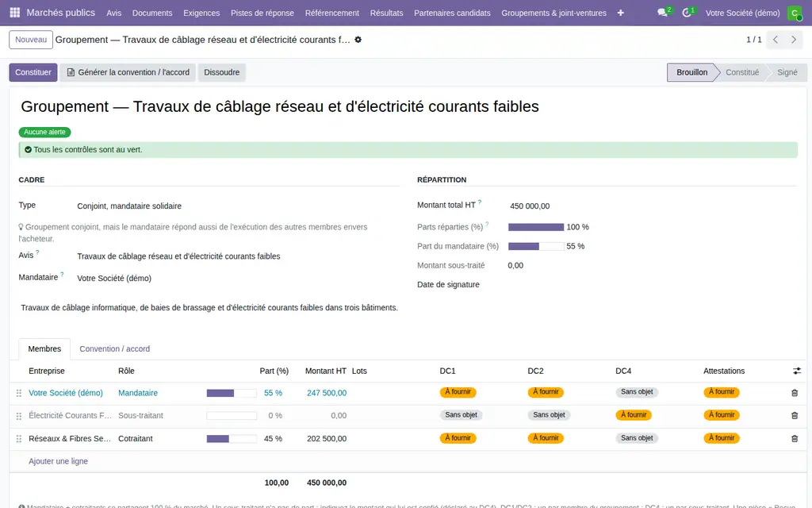Open the plus icon in navbar
812x508 pixels.
click(x=620, y=13)
